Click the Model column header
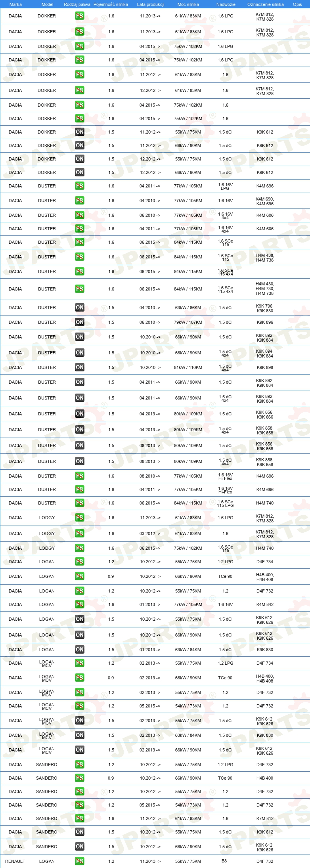Viewport: 310px width, 868px height. pyautogui.click(x=47, y=4)
